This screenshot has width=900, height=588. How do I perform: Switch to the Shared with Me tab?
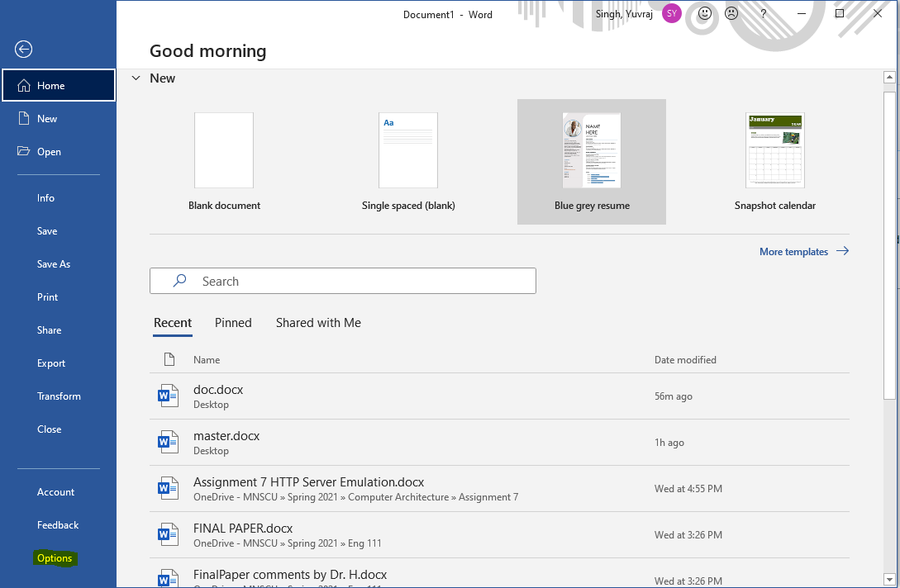[318, 323]
